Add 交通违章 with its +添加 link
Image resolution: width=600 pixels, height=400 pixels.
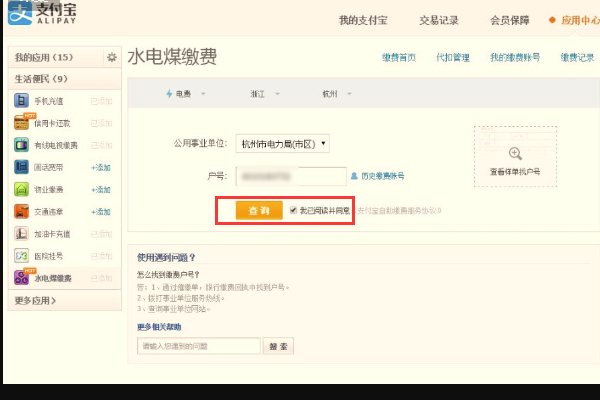click(101, 212)
